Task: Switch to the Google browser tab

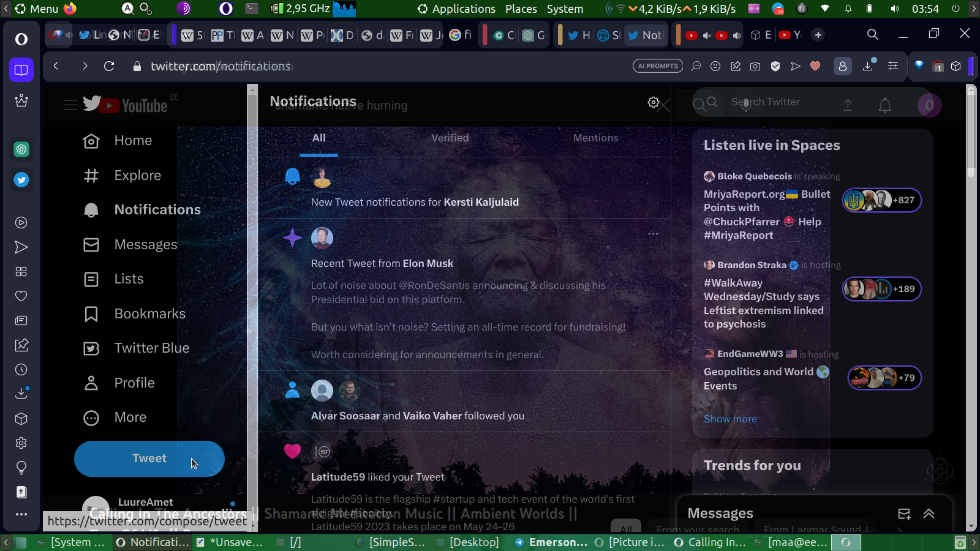Action: pyautogui.click(x=460, y=35)
